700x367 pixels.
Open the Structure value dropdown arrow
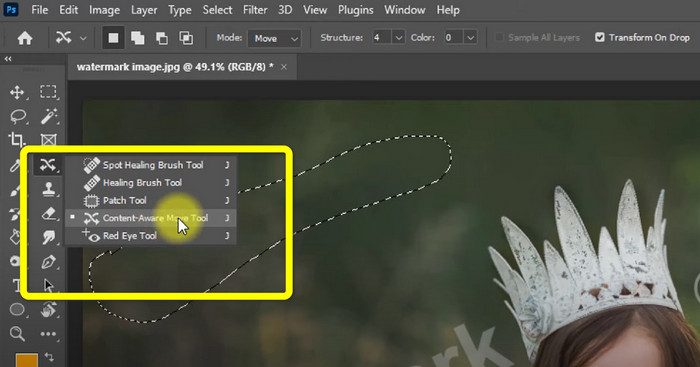point(398,38)
